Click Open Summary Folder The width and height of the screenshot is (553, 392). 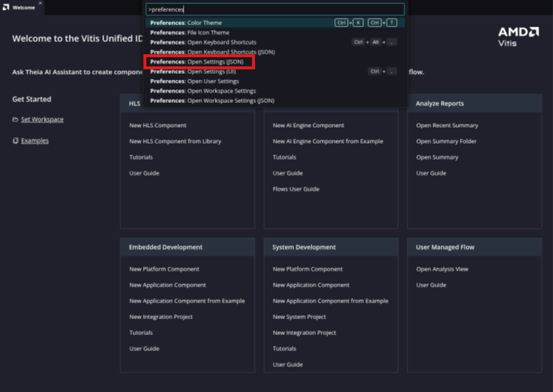click(x=446, y=141)
